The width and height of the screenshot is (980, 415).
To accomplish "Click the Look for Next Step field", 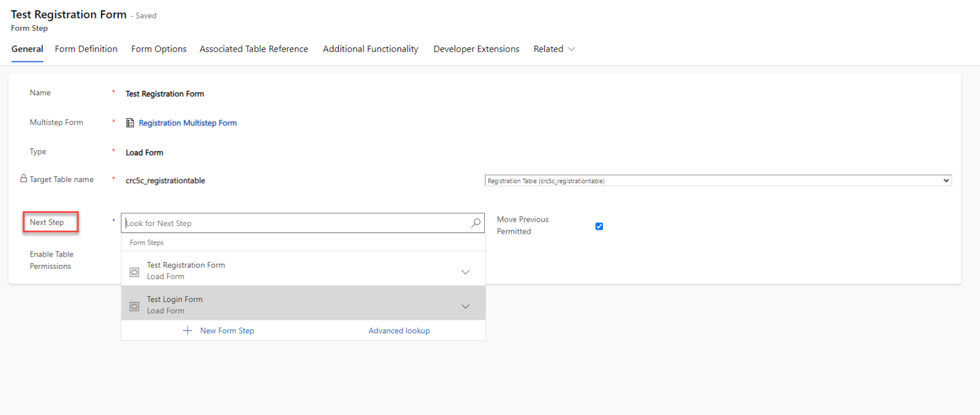I will 293,223.
